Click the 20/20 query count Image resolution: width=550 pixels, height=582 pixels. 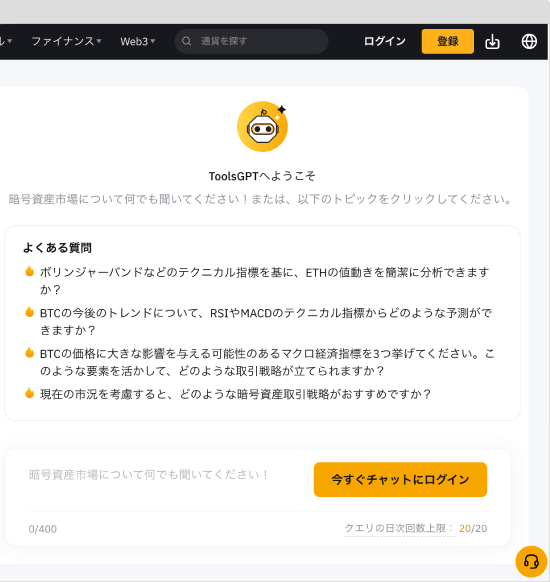[473, 528]
